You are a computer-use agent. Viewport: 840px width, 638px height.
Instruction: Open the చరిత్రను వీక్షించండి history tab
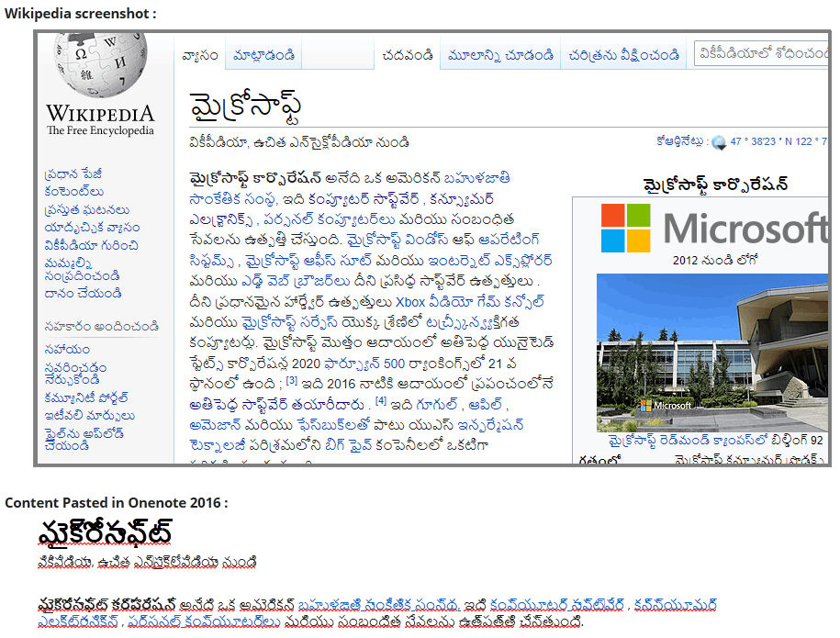[x=623, y=54]
